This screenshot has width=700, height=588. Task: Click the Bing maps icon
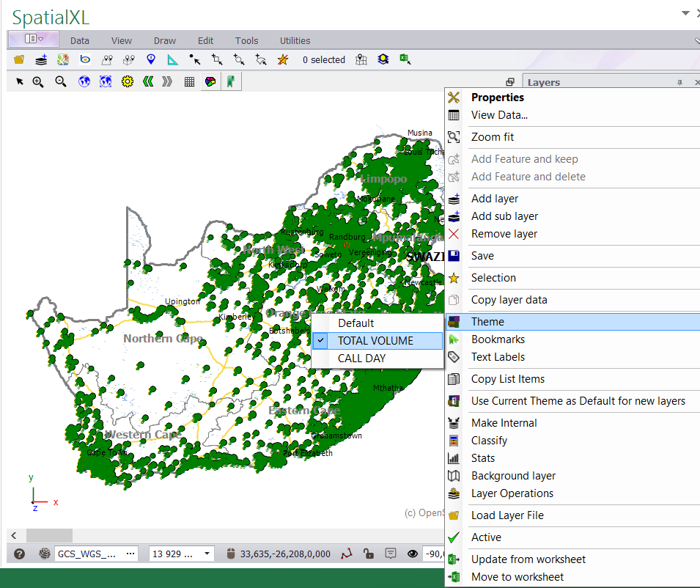85,60
